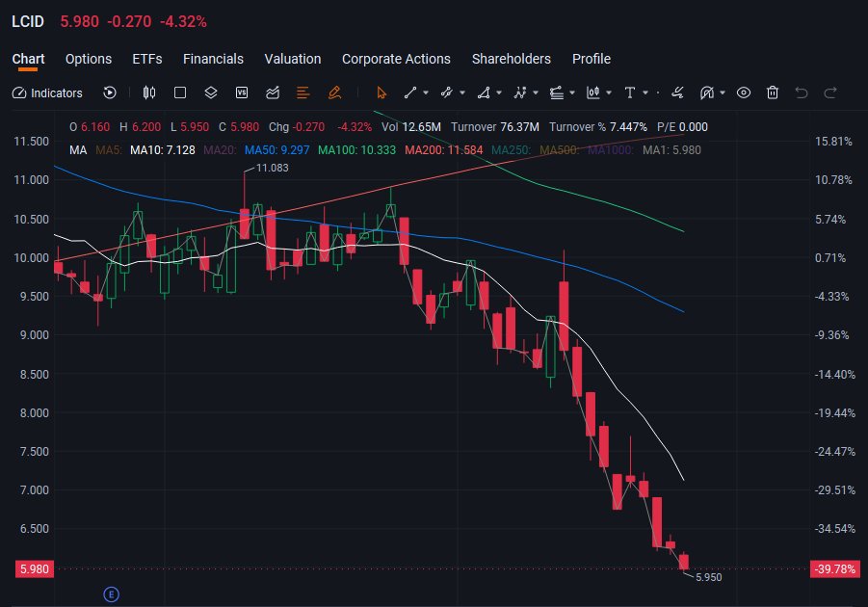Click the 11.083 high price annotation
The width and height of the screenshot is (868, 607).
pyautogui.click(x=273, y=168)
